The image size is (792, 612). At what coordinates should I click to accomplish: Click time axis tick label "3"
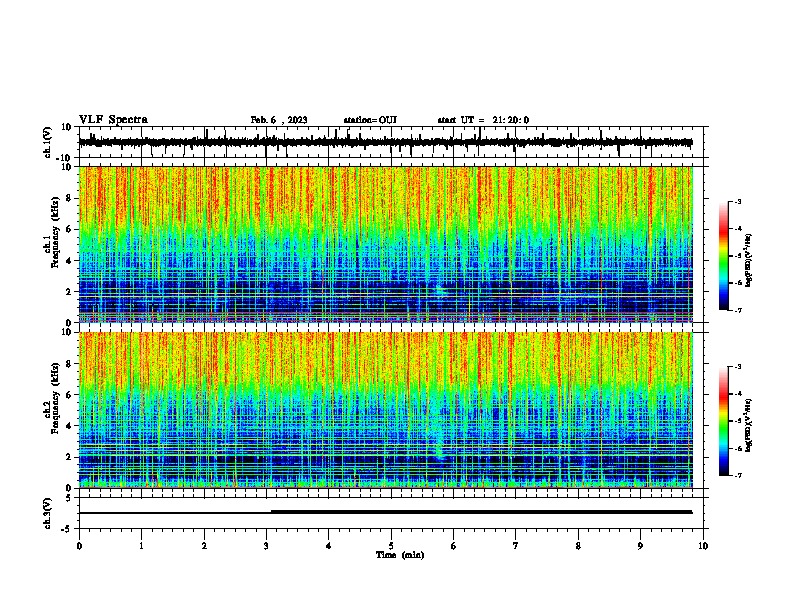click(x=266, y=546)
